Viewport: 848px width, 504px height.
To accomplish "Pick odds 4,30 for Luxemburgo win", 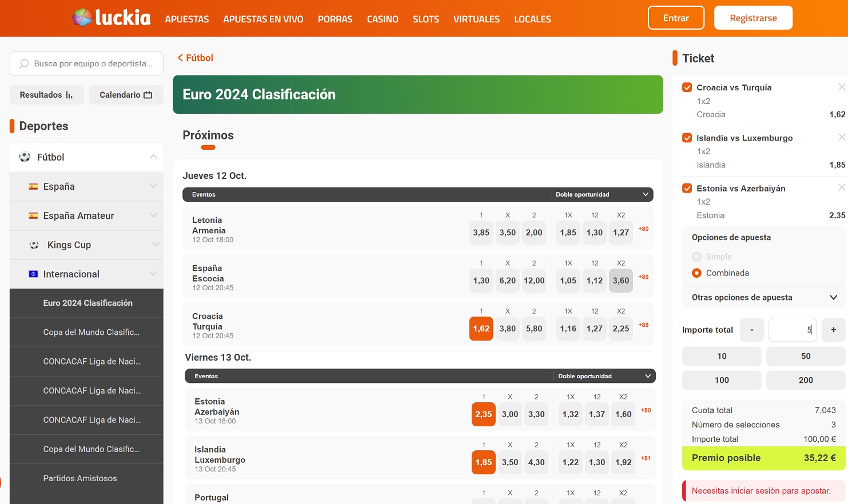I will point(536,462).
